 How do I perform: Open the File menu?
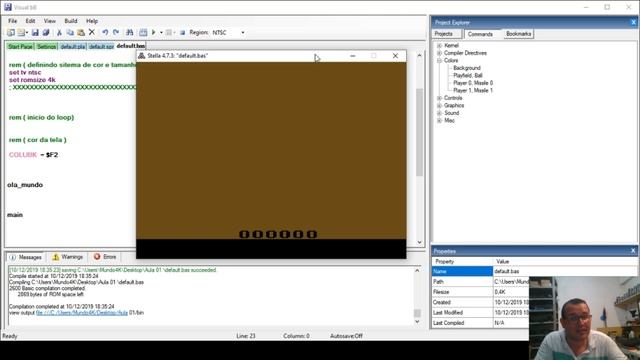[x=13, y=21]
